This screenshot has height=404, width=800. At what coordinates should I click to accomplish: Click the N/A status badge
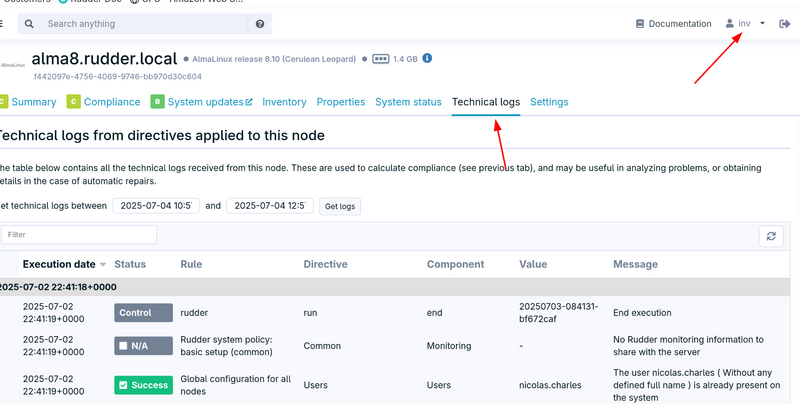point(143,346)
